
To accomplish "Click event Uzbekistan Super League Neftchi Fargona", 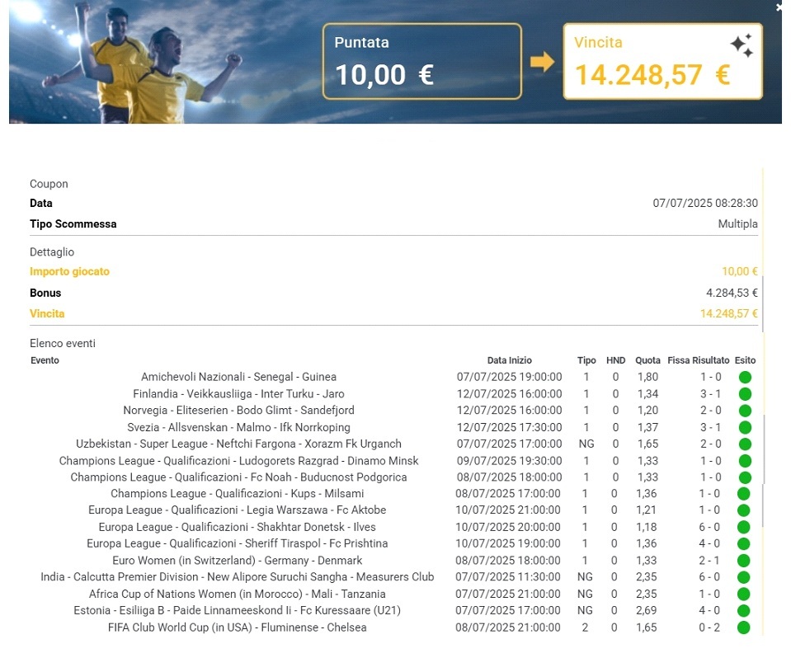I will coord(238,444).
